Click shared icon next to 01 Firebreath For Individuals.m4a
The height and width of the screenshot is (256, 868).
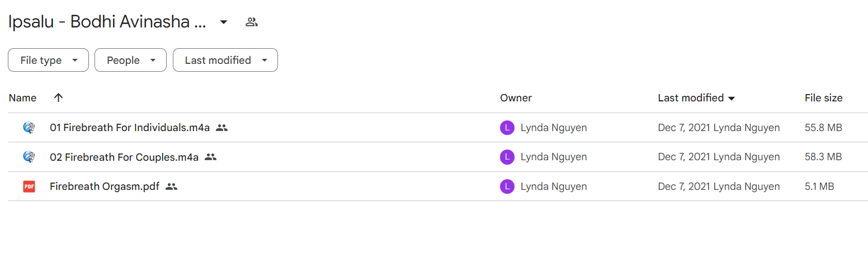tap(222, 128)
